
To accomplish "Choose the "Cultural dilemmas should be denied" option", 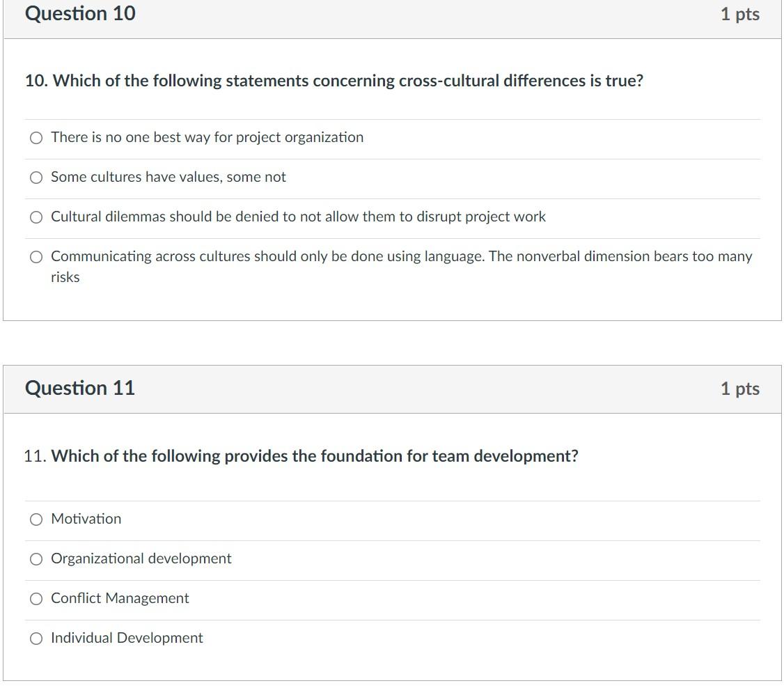I will (36, 217).
